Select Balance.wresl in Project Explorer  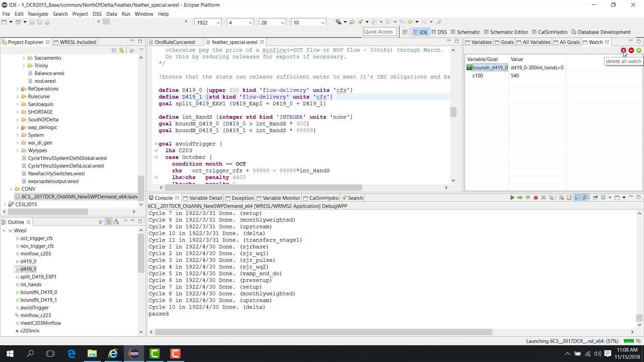click(x=49, y=73)
